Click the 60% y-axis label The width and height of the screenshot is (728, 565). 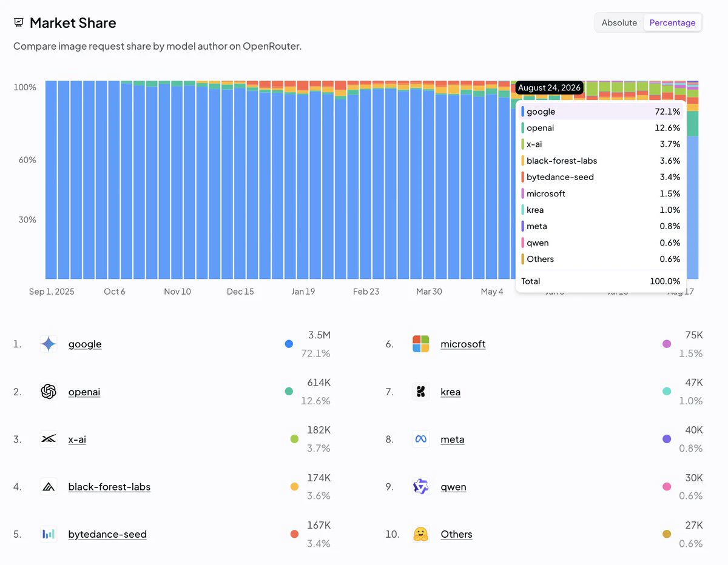27,160
